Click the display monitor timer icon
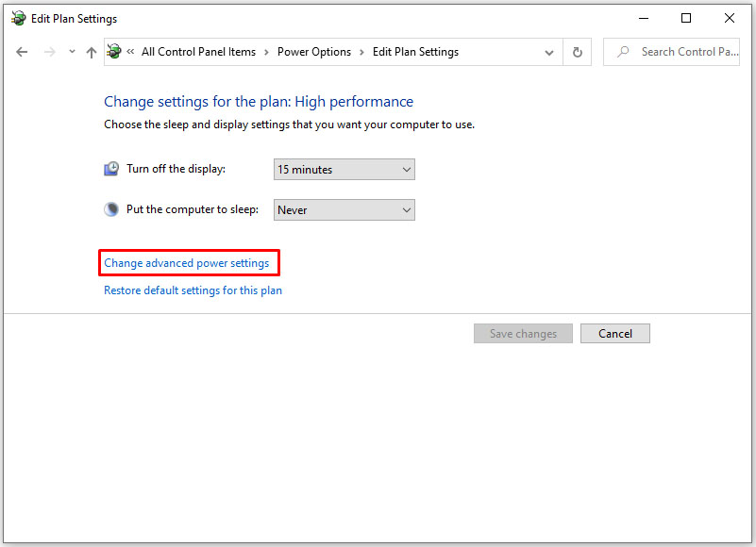Screen dimensions: 756x547 tap(111, 169)
